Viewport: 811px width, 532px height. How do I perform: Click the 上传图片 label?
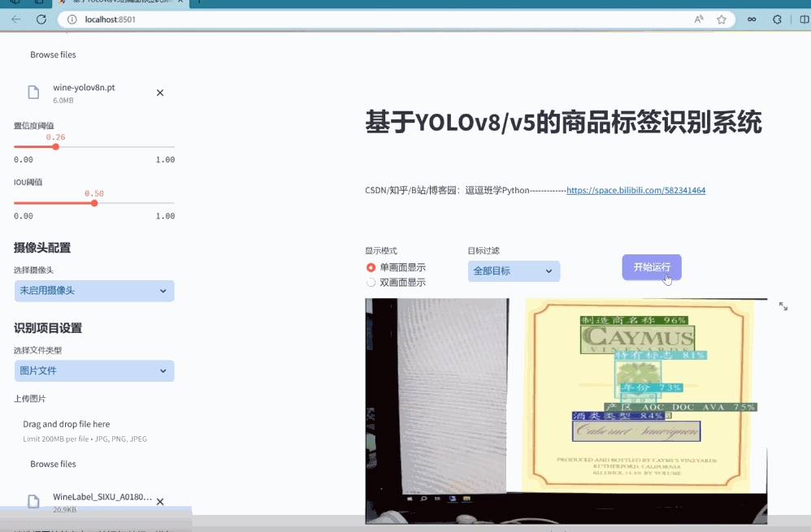pyautogui.click(x=30, y=399)
